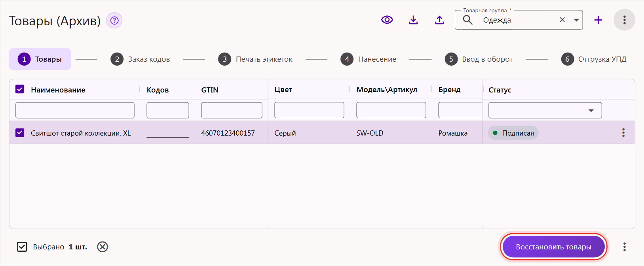Viewport: 644px width, 266px height.
Task: Click the Бренд filter input
Action: pos(460,110)
